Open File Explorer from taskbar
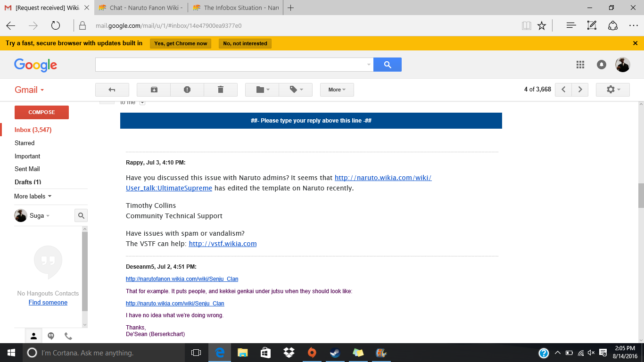 click(242, 353)
